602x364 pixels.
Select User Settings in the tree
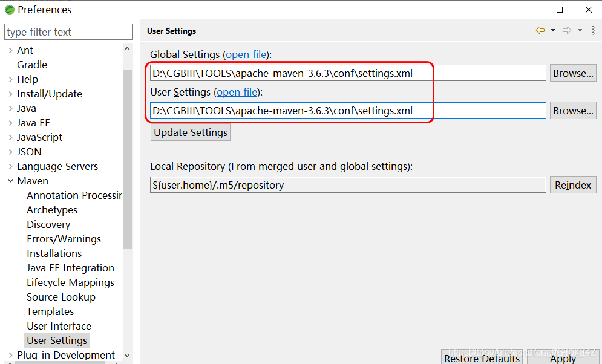pyautogui.click(x=57, y=340)
